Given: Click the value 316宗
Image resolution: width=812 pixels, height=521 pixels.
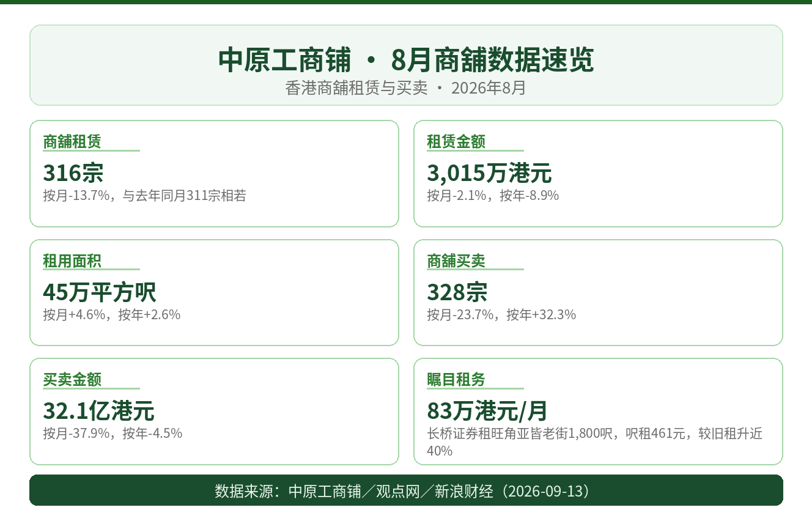Looking at the screenshot, I should [x=73, y=173].
